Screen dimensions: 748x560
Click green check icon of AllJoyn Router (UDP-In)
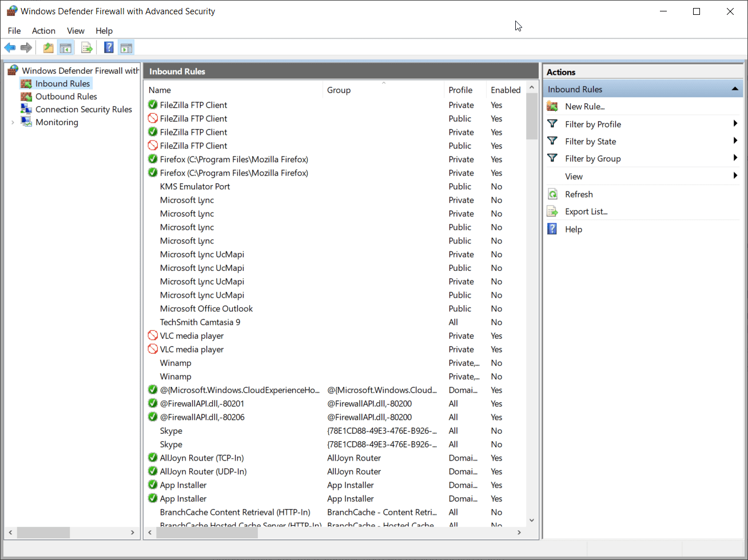(x=153, y=471)
